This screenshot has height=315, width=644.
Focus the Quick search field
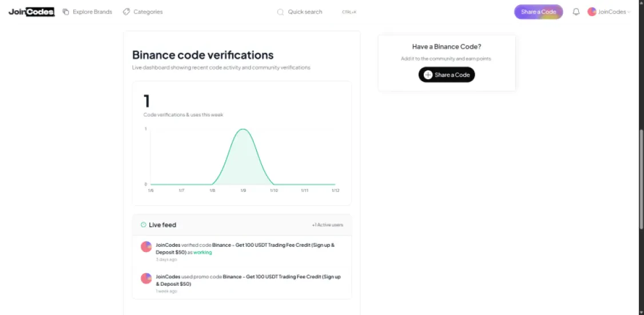[x=317, y=12]
